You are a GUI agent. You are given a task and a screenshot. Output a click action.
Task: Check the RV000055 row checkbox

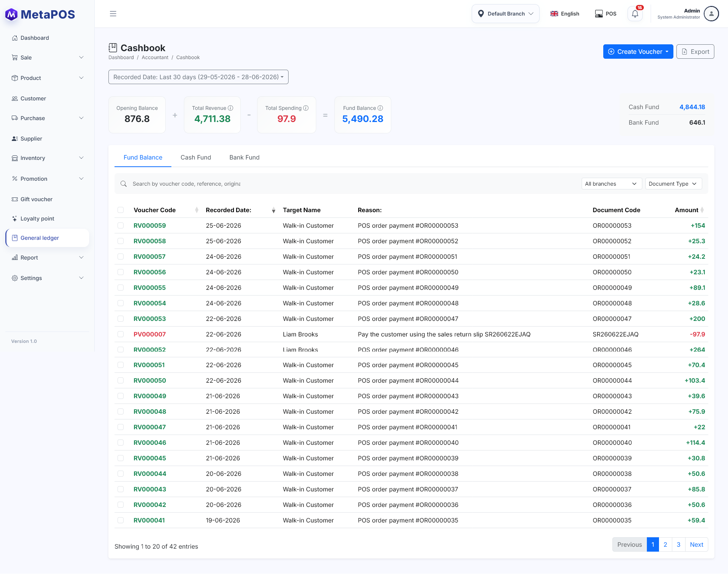tap(121, 288)
